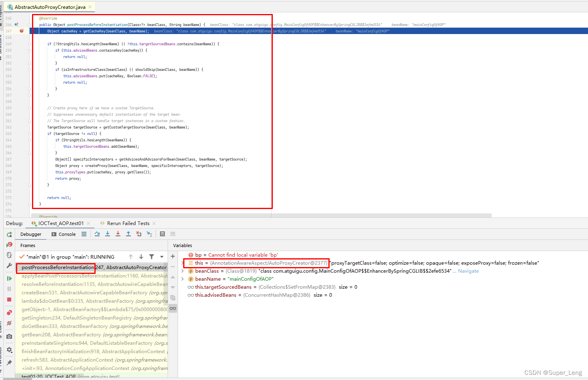Screen dimensions: 588x380
Task: Add a new watch
Action: [173, 256]
